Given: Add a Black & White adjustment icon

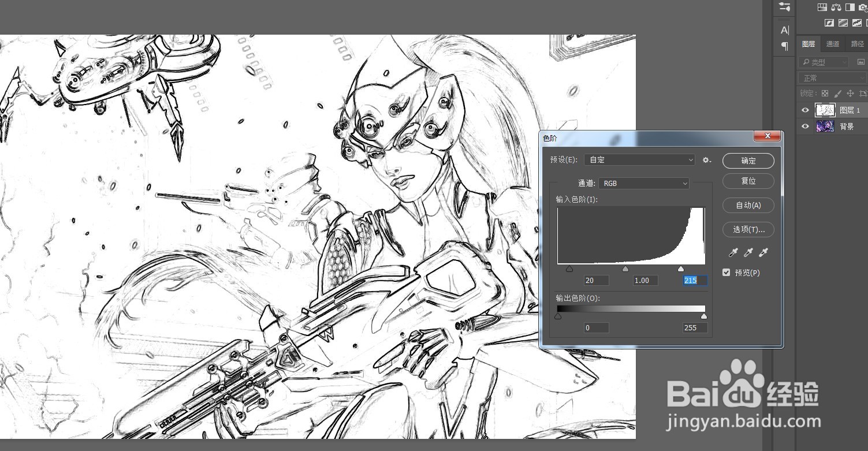Looking at the screenshot, I should point(850,8).
